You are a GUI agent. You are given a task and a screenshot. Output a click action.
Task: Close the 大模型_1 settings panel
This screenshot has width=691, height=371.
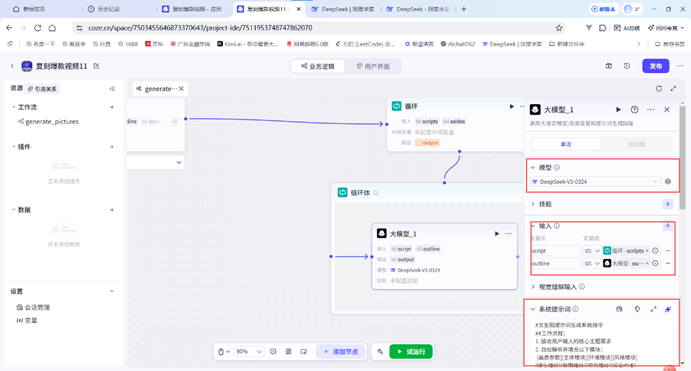(x=667, y=110)
